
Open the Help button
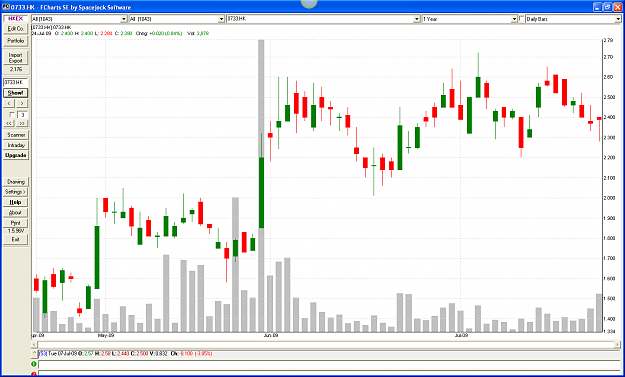click(16, 202)
